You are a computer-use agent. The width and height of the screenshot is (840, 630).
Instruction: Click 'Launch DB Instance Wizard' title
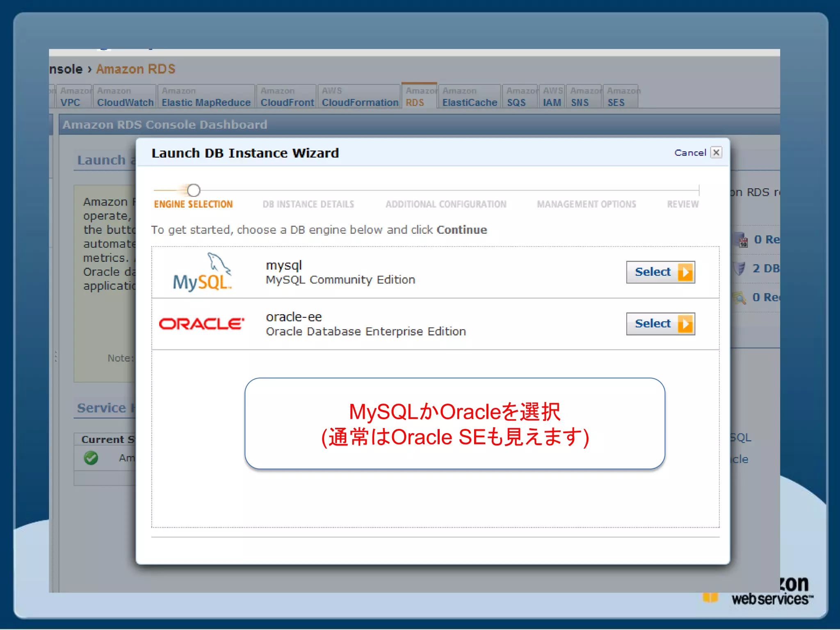[245, 153]
